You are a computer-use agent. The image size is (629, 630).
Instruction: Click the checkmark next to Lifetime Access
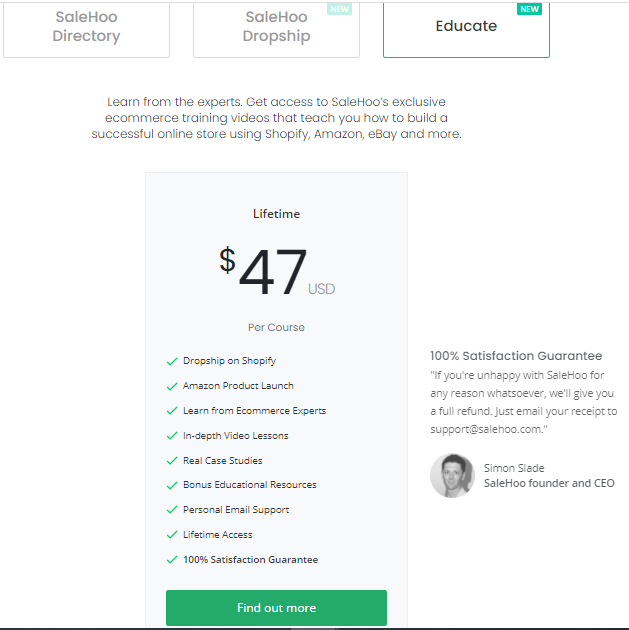172,535
